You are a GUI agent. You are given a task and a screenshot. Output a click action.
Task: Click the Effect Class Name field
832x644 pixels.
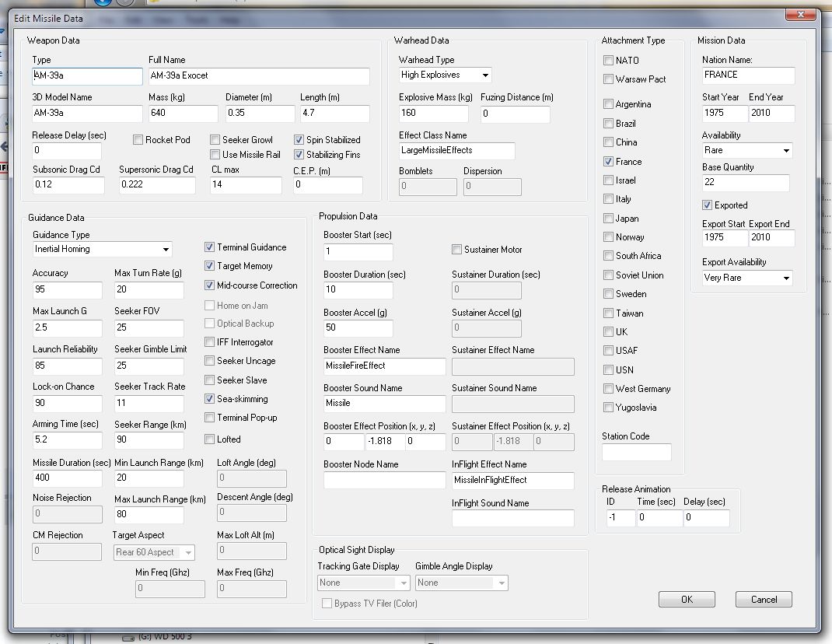click(457, 151)
